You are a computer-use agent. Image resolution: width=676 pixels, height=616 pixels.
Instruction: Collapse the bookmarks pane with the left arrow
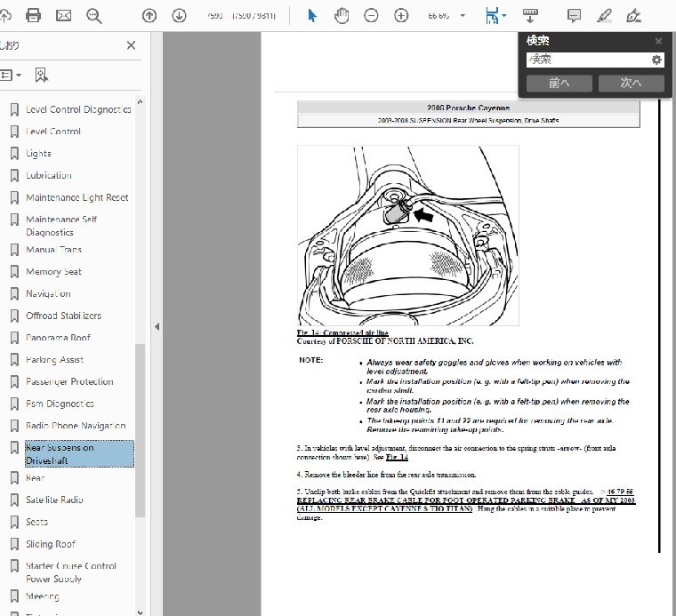click(x=157, y=326)
